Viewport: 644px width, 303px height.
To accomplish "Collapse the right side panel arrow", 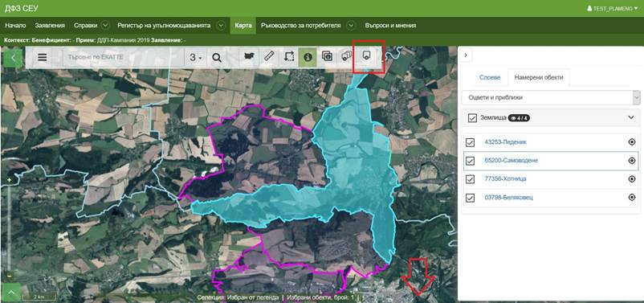I will click(x=466, y=55).
